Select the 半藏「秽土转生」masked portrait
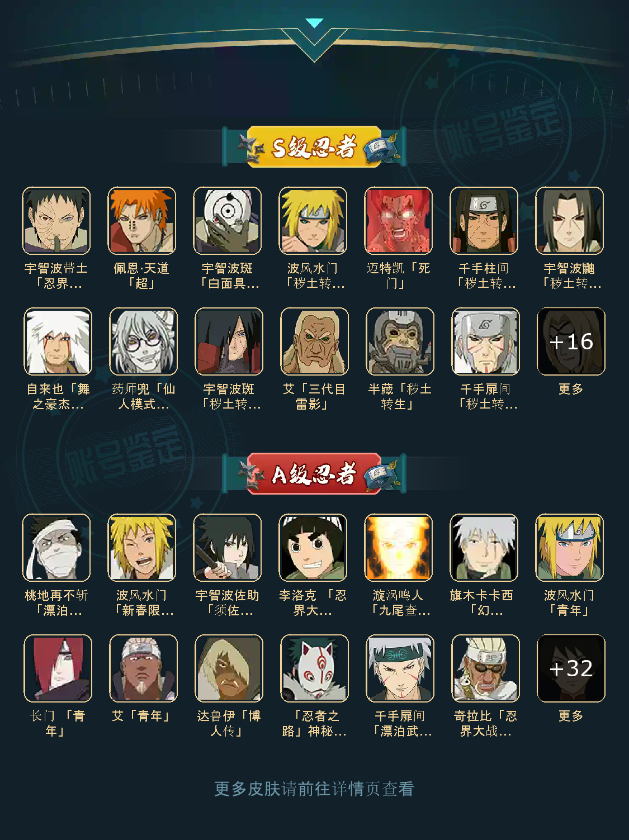This screenshot has width=629, height=840. (400, 341)
